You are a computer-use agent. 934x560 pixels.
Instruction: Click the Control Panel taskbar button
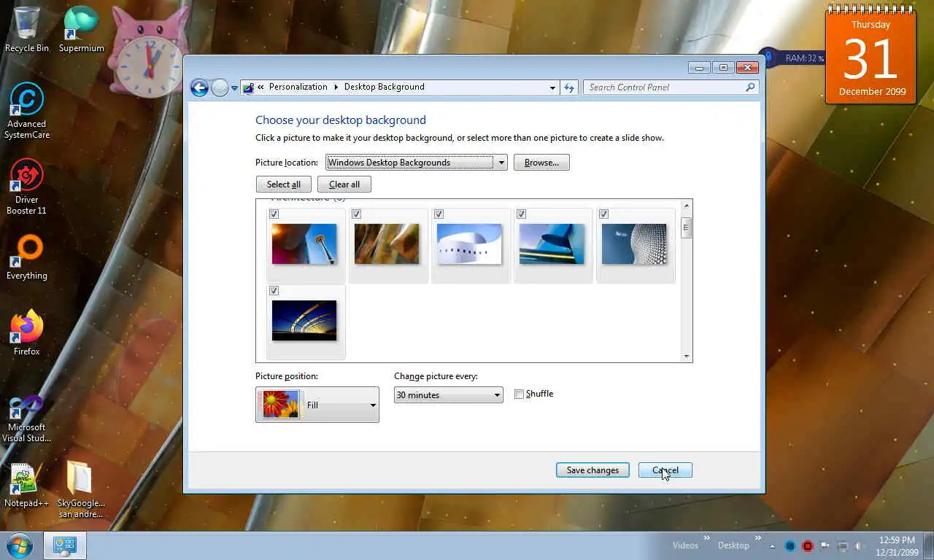[65, 545]
